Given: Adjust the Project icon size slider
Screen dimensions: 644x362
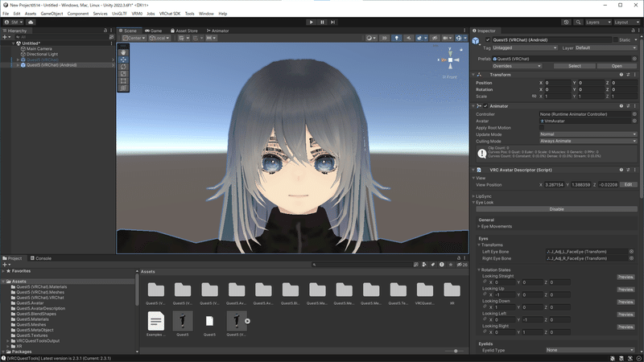Looking at the screenshot, I should [x=456, y=351].
